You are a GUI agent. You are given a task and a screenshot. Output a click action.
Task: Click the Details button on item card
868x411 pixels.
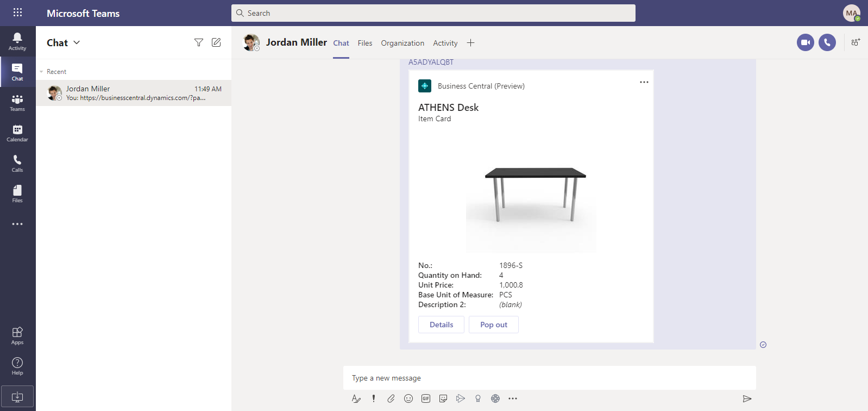[441, 325]
